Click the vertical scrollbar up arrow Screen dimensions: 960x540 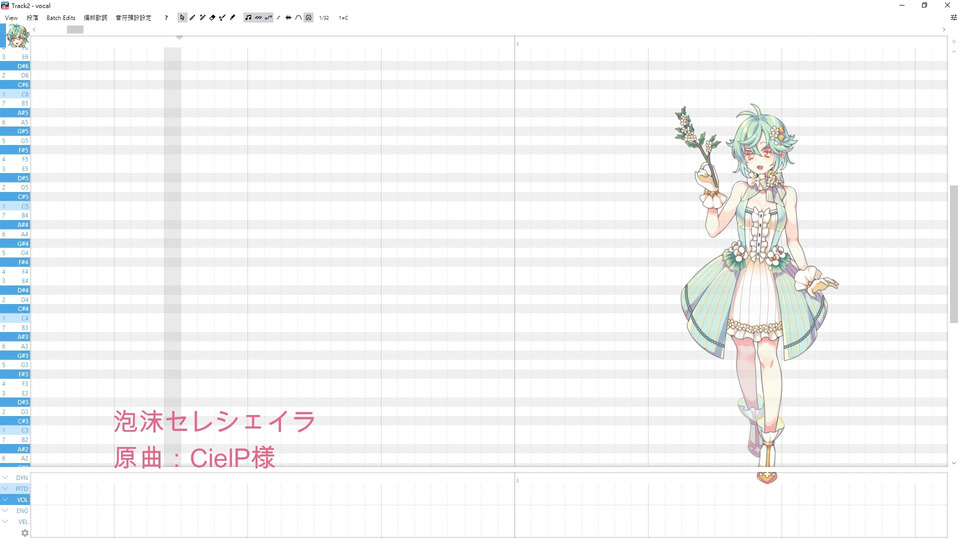953,51
